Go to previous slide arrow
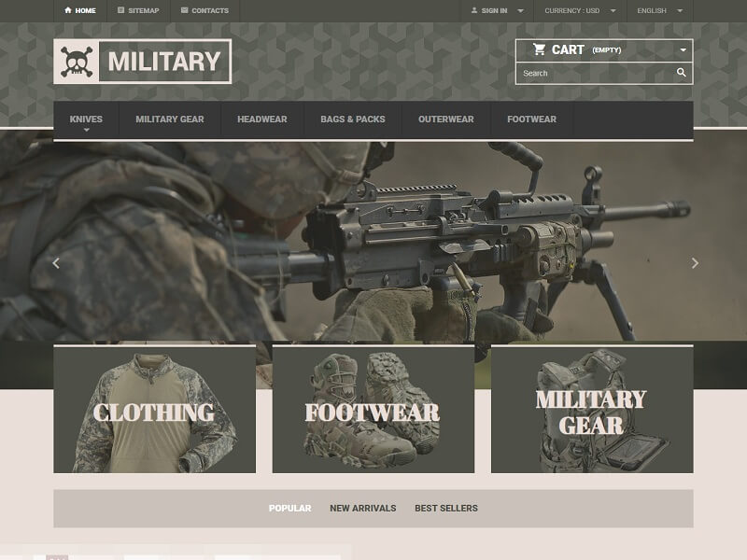 pos(56,263)
